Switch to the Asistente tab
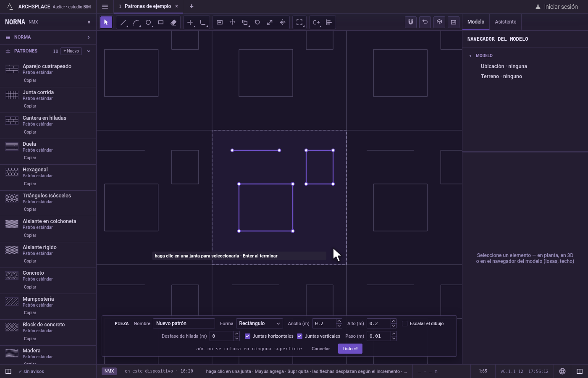588x378 pixels. tap(505, 22)
